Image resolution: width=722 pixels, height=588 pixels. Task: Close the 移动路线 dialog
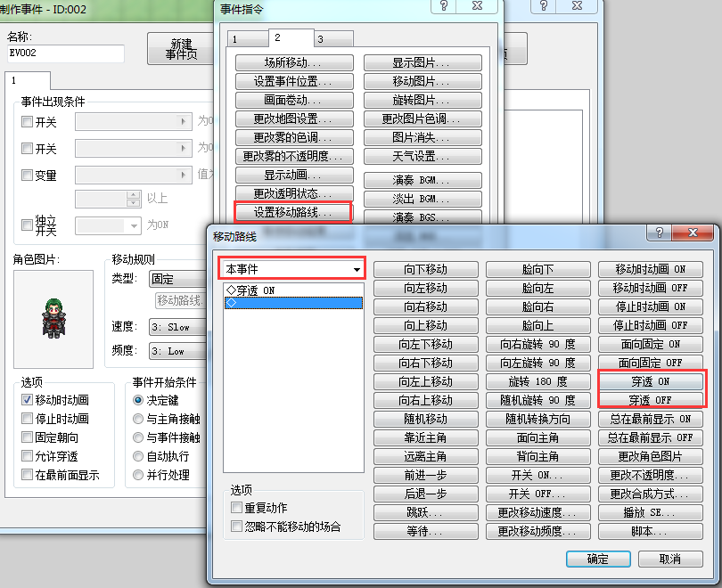click(x=693, y=233)
